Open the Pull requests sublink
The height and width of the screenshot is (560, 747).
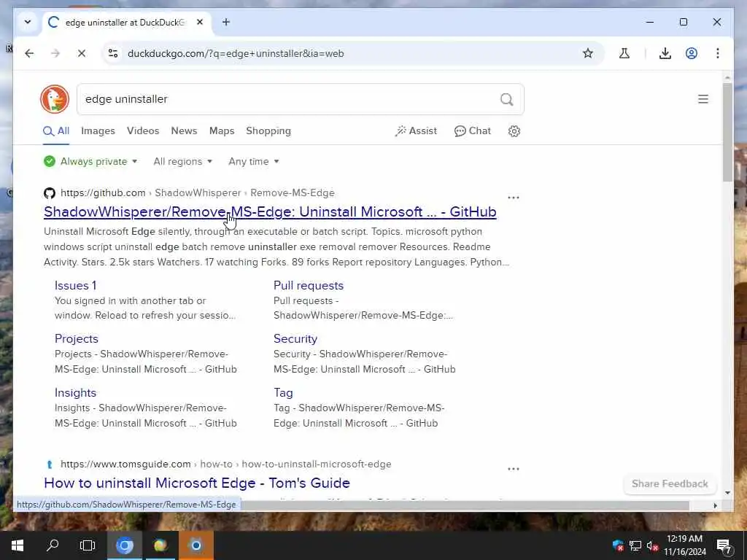coord(309,285)
